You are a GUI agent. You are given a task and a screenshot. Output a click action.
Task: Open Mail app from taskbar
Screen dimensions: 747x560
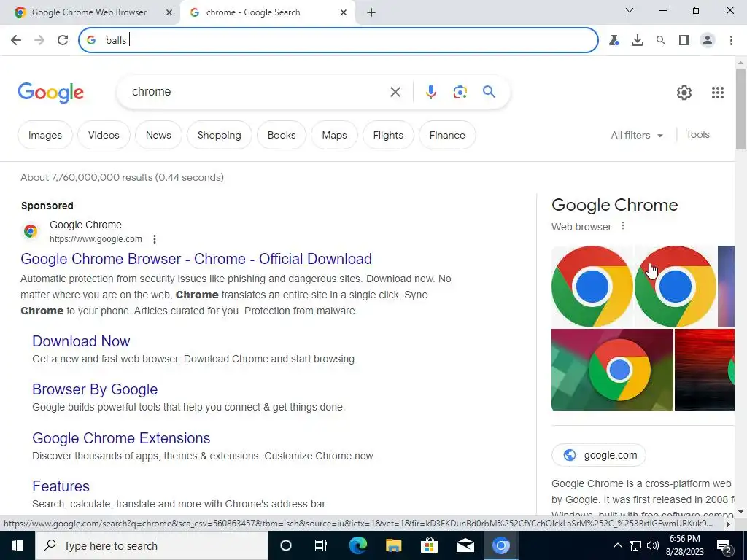pyautogui.click(x=465, y=545)
